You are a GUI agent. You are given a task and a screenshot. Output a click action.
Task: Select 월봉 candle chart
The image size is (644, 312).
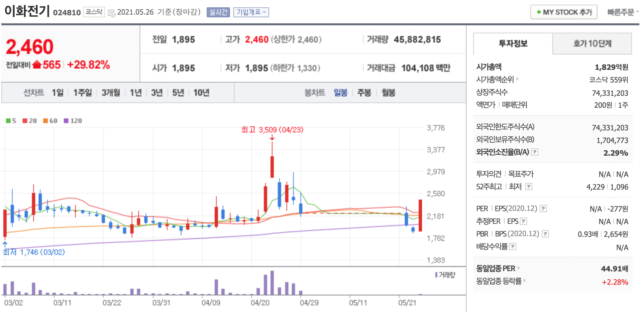tap(388, 92)
